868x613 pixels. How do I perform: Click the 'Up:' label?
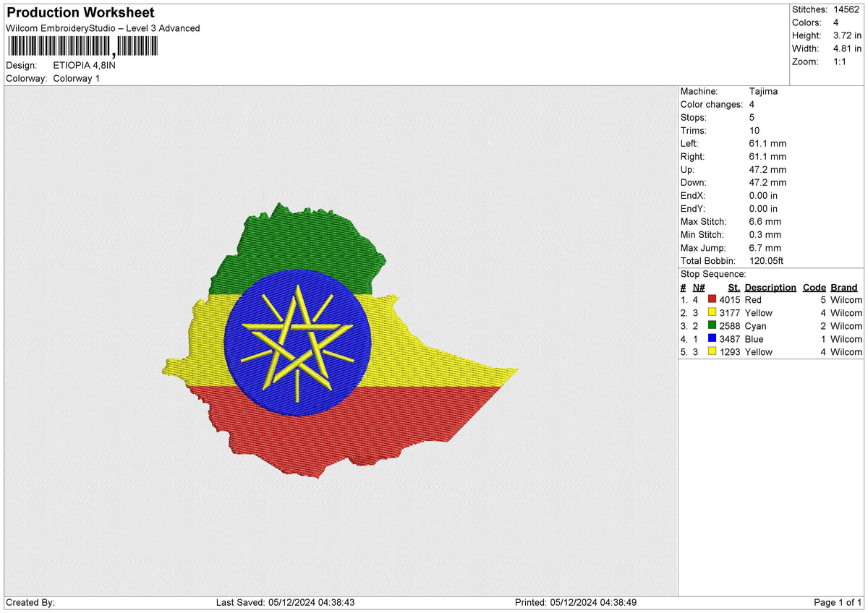coord(688,169)
